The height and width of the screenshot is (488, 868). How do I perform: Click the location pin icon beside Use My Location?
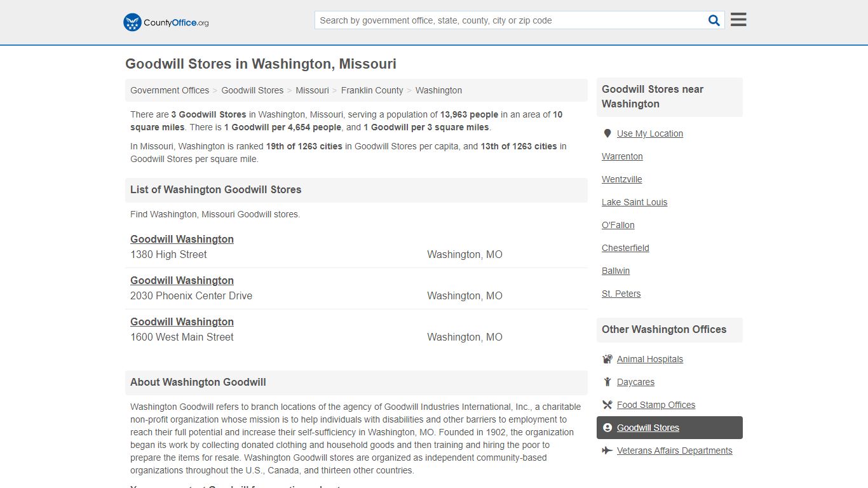[x=607, y=133]
